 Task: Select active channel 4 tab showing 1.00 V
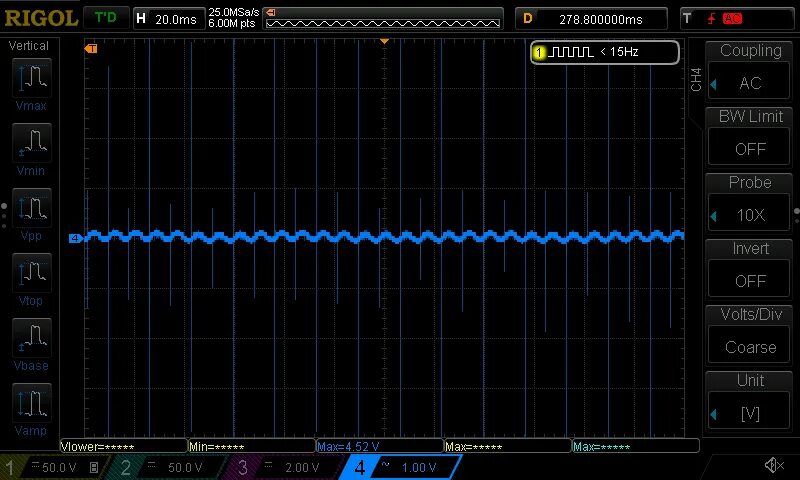403,467
